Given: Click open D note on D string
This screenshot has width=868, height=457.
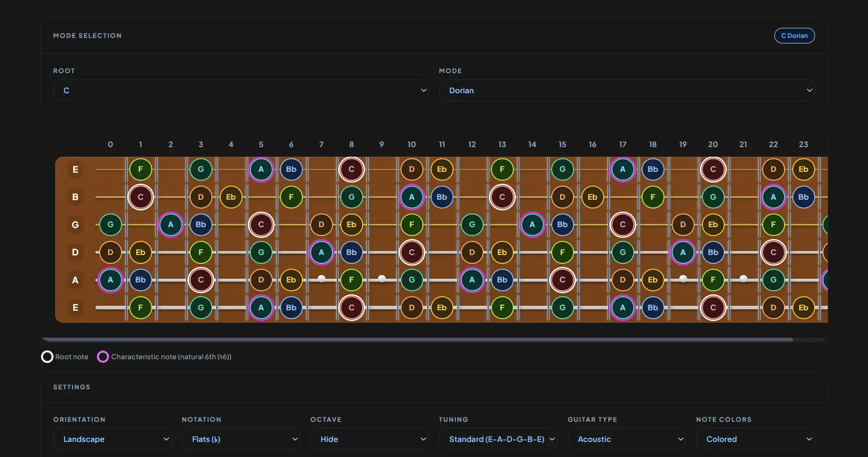Looking at the screenshot, I should (110, 252).
